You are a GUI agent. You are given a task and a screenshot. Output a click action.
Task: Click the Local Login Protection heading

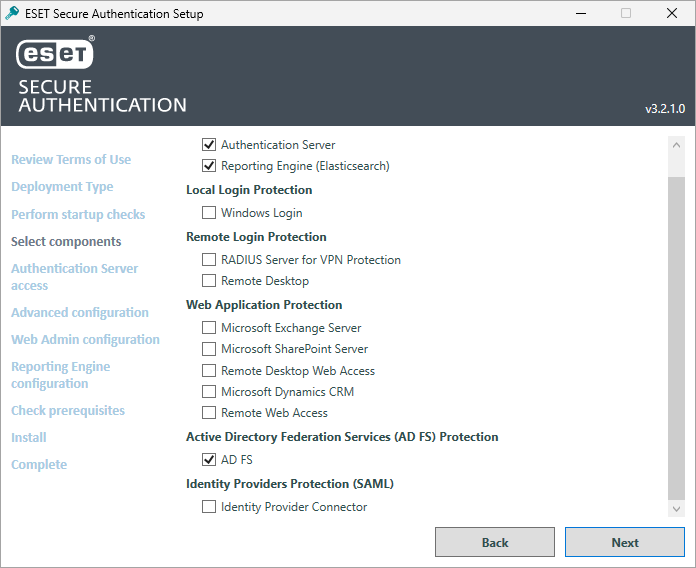tap(249, 190)
